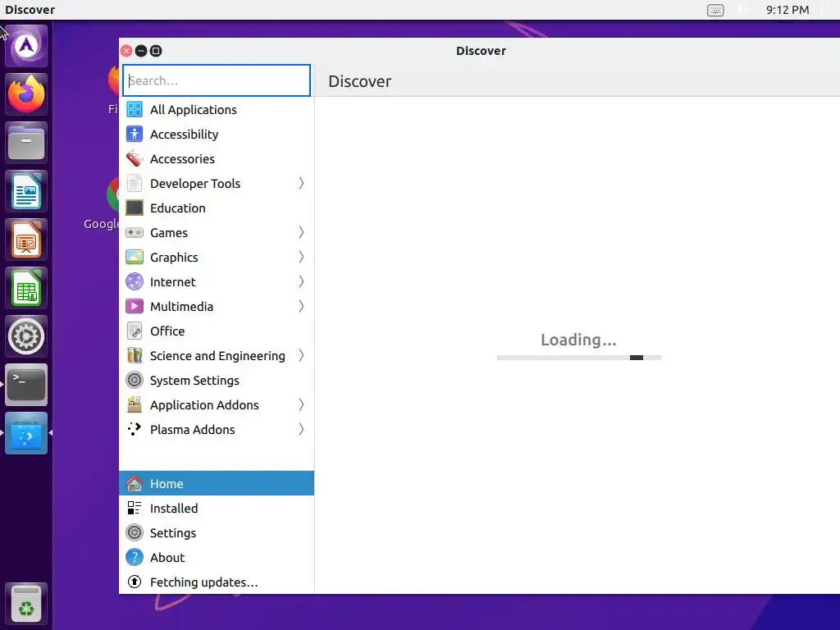Viewport: 840px width, 630px height.
Task: Click the Application Addons icon
Action: 135,405
